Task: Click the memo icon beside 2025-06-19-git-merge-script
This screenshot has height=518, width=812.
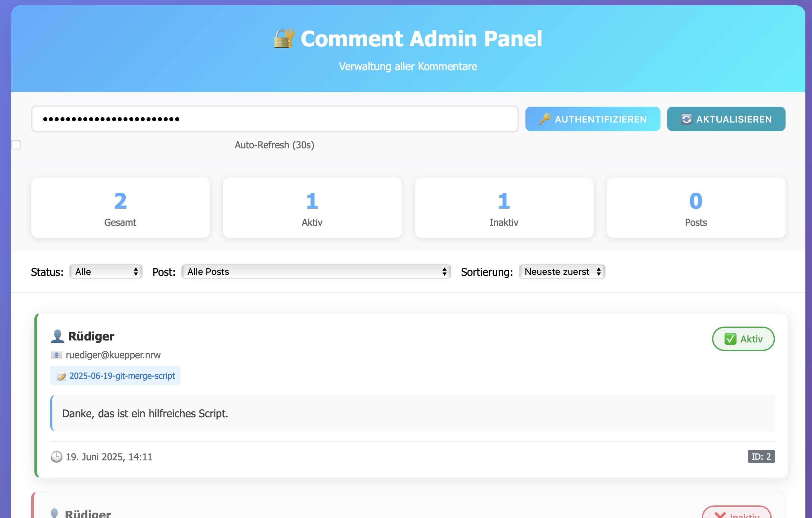Action: click(x=61, y=376)
